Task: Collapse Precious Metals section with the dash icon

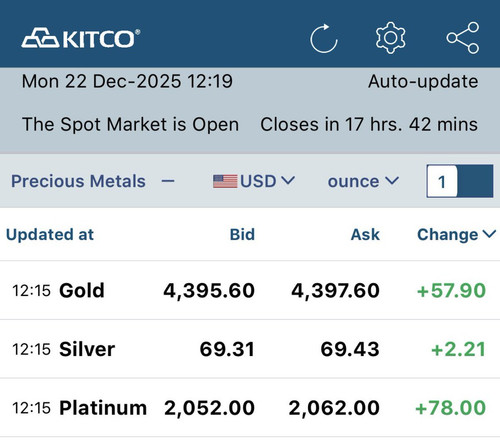Action: click(x=168, y=181)
